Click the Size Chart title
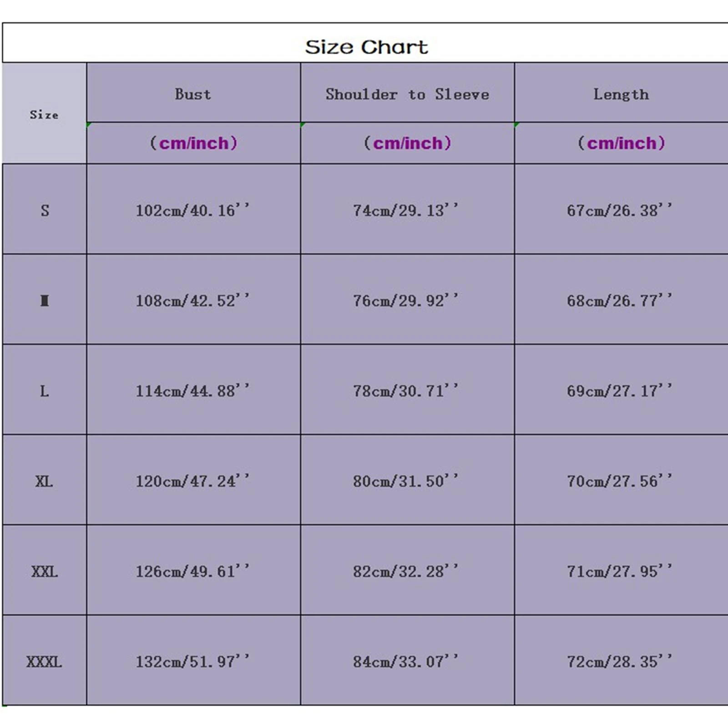Viewport: 728px width, 728px height. pos(366,47)
